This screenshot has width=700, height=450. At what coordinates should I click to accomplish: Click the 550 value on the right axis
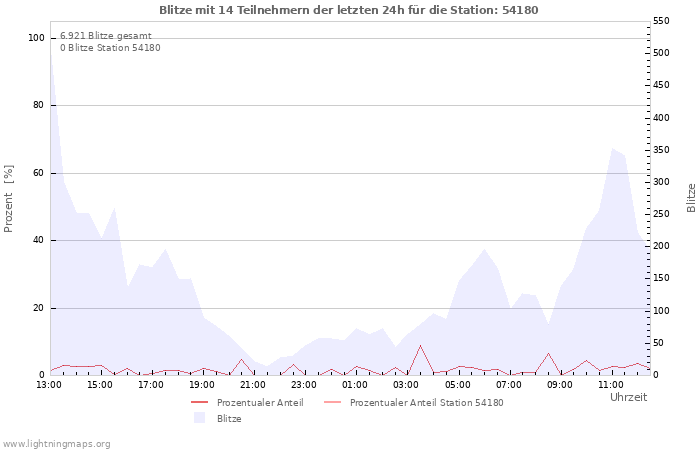[661, 21]
